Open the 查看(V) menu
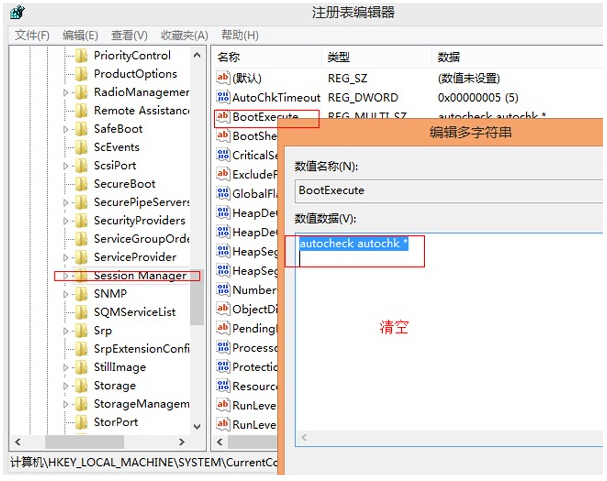 [129, 36]
